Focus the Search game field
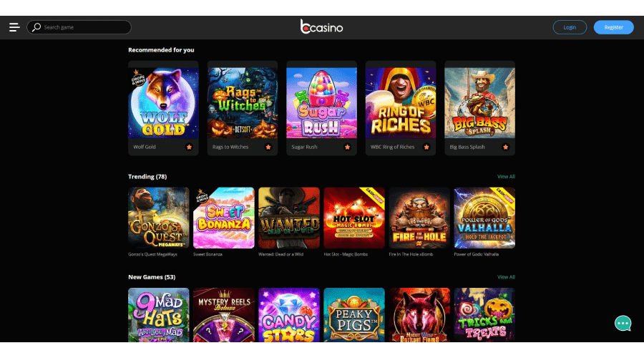Screen dimensions: 644x358 pos(79,27)
